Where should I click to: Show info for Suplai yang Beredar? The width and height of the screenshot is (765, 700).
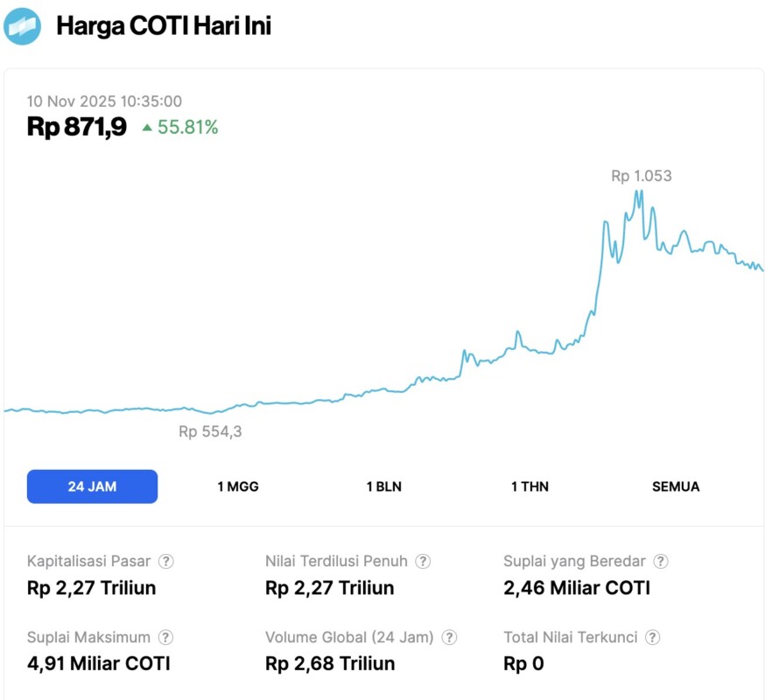tap(661, 562)
